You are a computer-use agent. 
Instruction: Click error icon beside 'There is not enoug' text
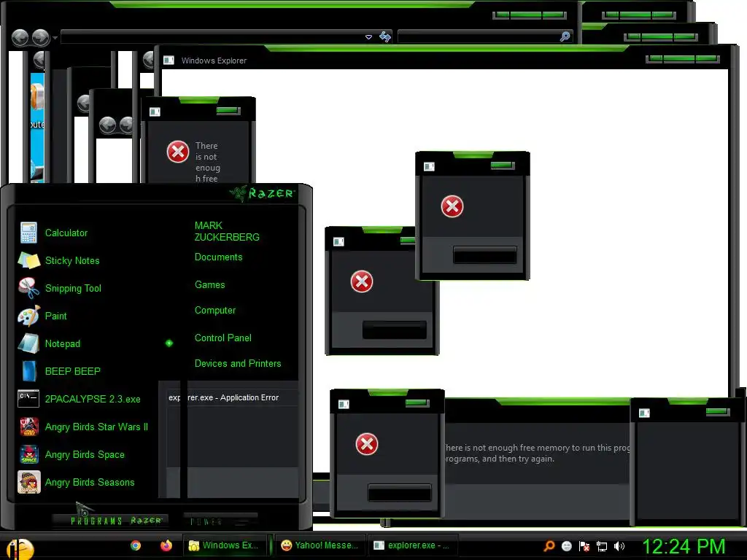(178, 152)
